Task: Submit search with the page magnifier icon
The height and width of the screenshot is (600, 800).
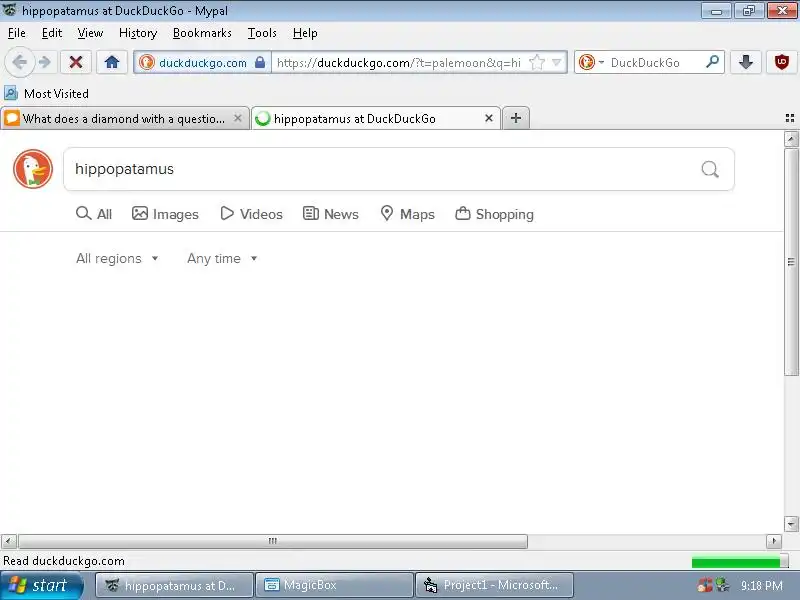Action: click(x=710, y=169)
